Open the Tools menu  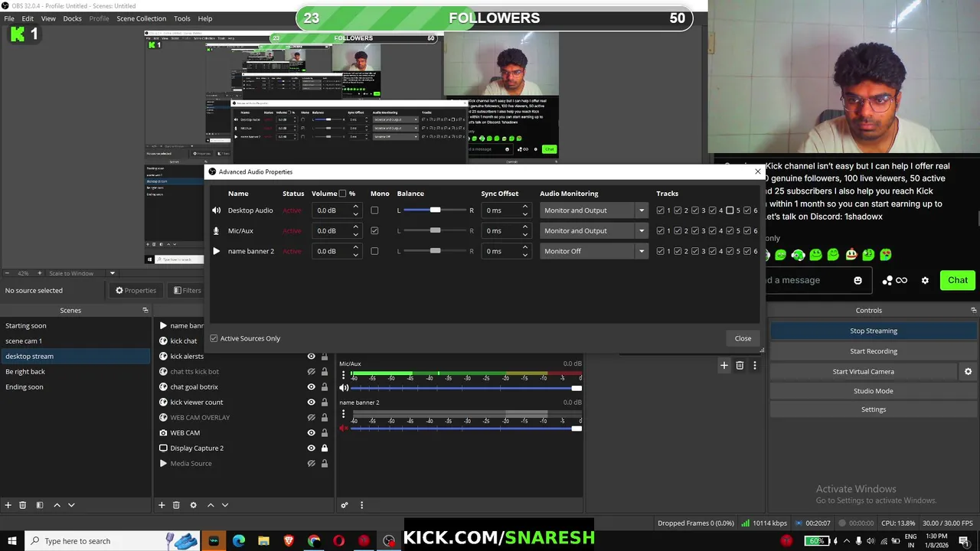[x=182, y=18]
